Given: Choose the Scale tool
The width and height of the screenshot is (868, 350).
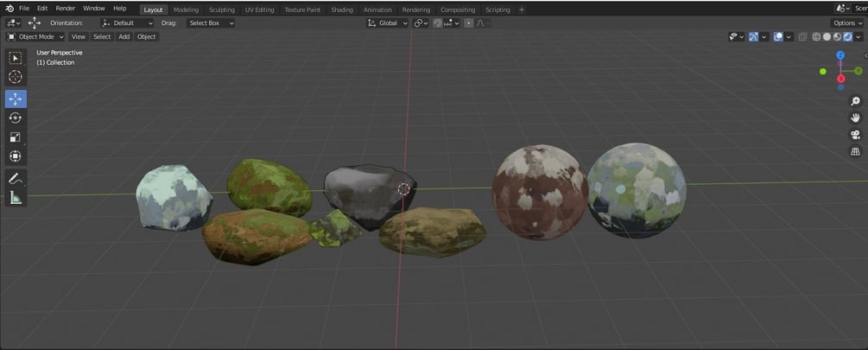Looking at the screenshot, I should point(16,137).
